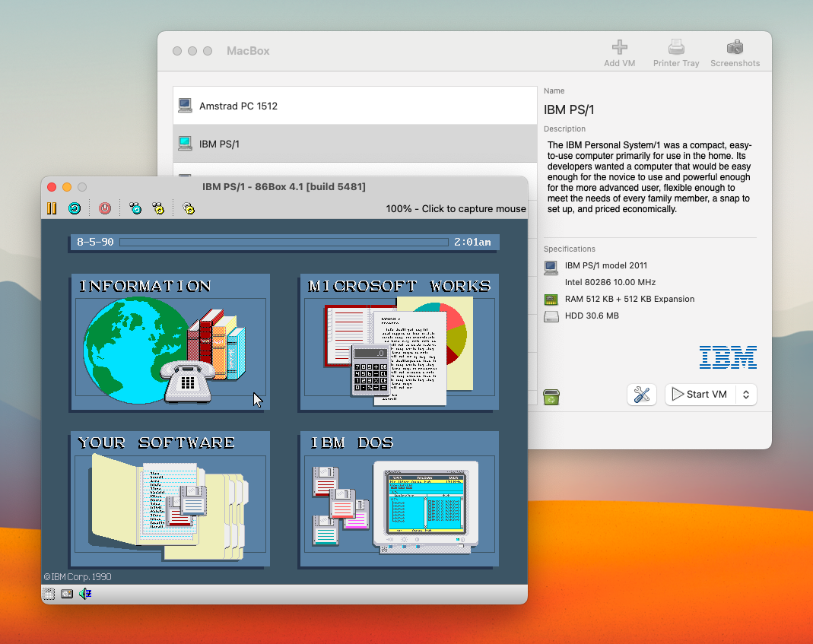Start the selected virtual machine
The width and height of the screenshot is (813, 644).
(x=700, y=395)
